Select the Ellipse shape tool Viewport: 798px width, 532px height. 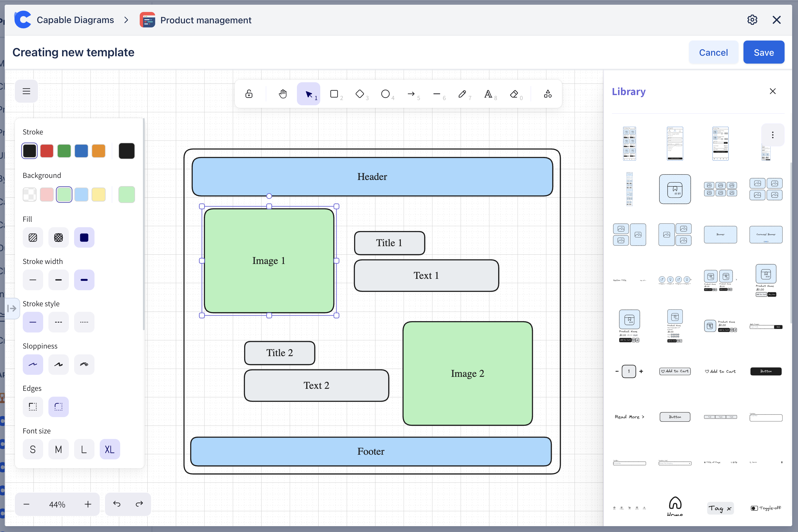coord(385,94)
